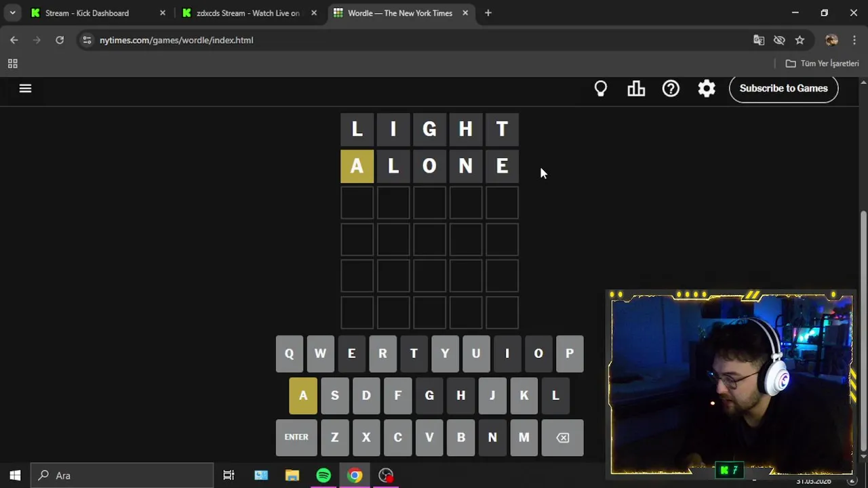This screenshot has height=488, width=868.
Task: Tap the V key on keyboard
Action: pyautogui.click(x=429, y=437)
